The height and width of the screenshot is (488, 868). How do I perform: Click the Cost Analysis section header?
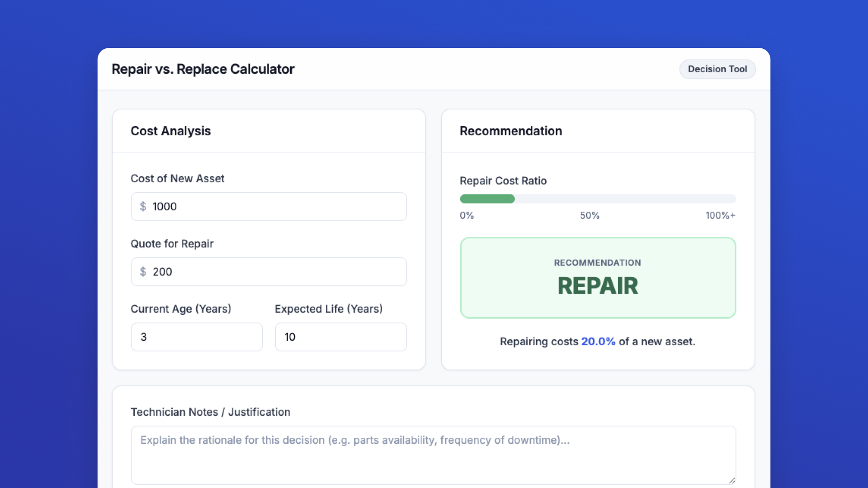point(170,131)
